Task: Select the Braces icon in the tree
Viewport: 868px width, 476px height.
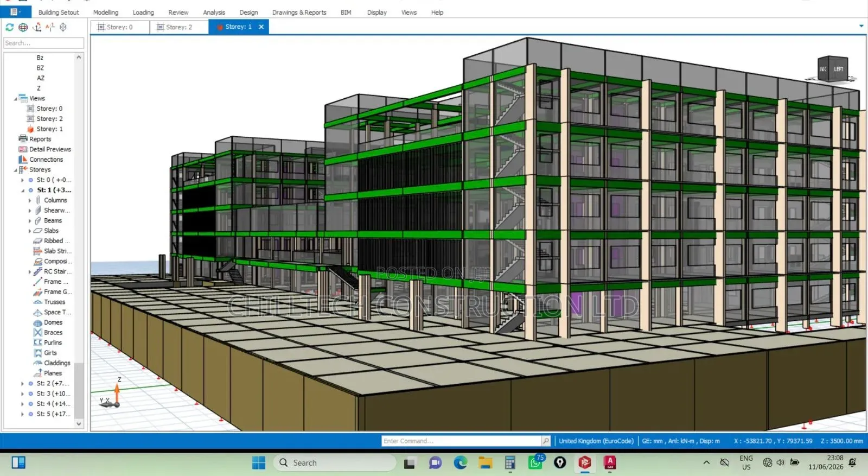Action: click(38, 333)
